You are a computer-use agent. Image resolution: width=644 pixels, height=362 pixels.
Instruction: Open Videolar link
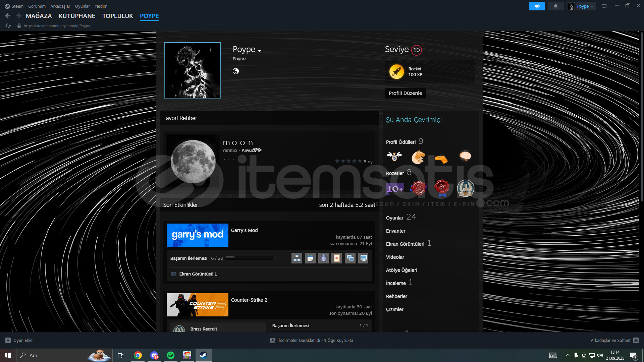coord(395,257)
